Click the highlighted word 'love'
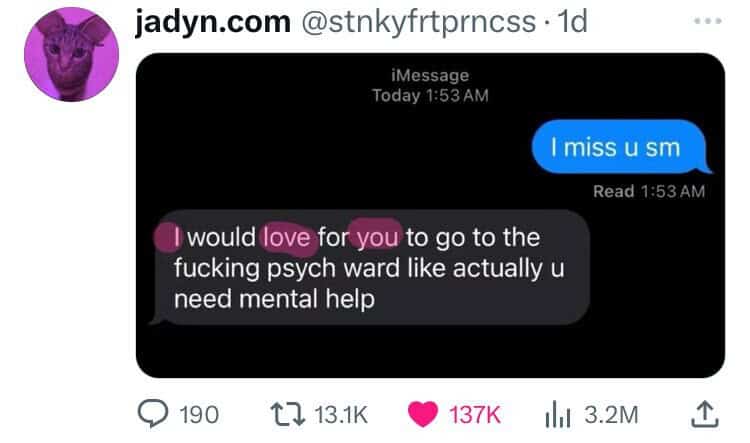Viewport: 750px width, 443px height. (x=287, y=237)
